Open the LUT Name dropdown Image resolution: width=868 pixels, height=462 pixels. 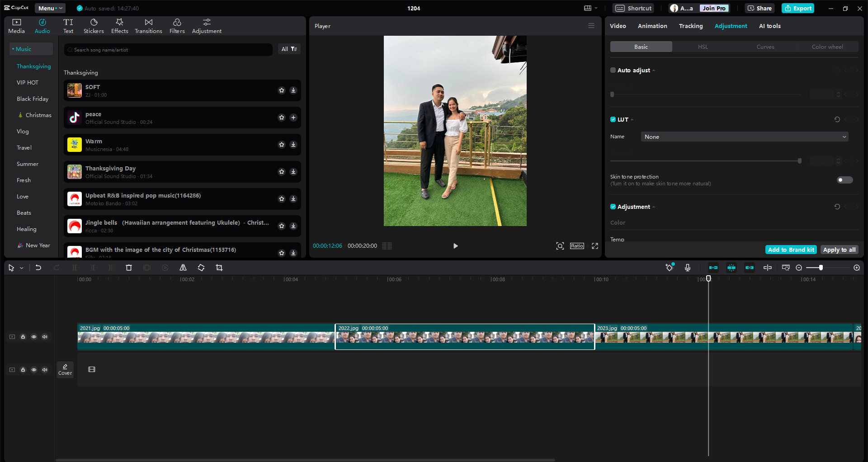744,137
